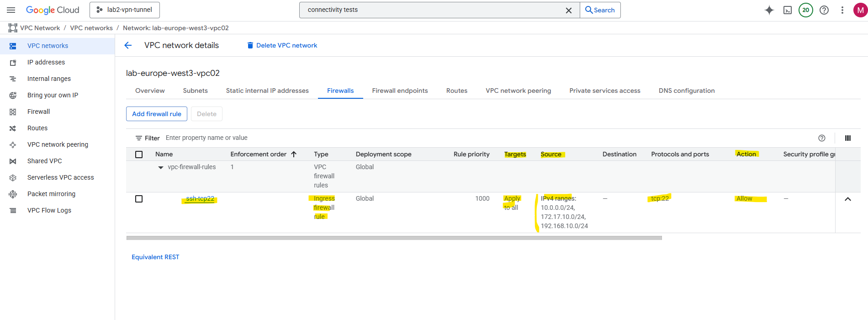Select all firewall rules checkbox
The image size is (868, 320).
[x=139, y=155]
